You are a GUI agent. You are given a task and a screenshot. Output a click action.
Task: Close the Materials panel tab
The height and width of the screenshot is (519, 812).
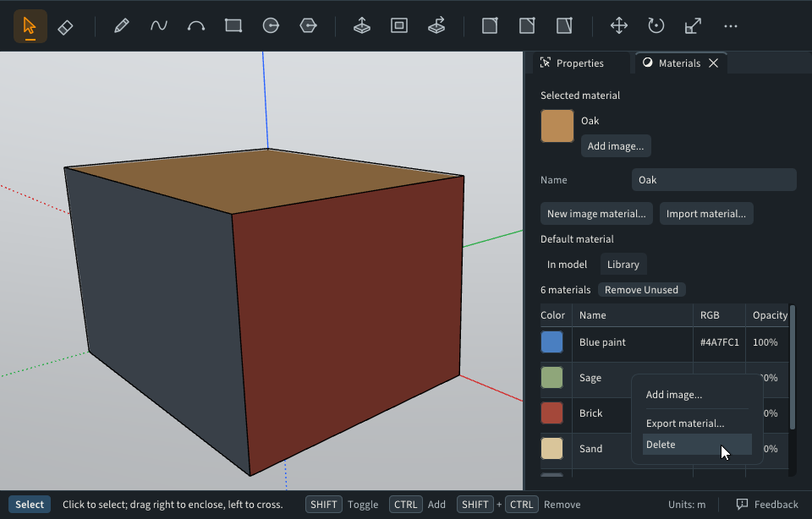pos(714,63)
